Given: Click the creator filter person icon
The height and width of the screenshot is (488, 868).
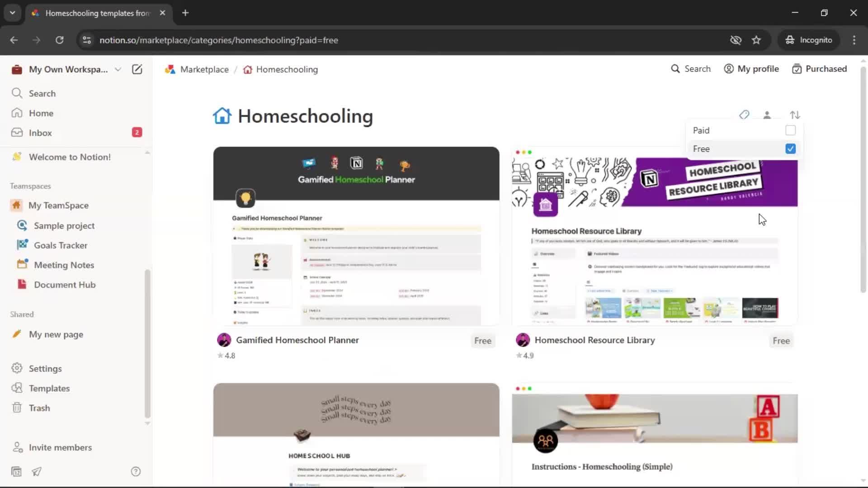Looking at the screenshot, I should (x=767, y=115).
